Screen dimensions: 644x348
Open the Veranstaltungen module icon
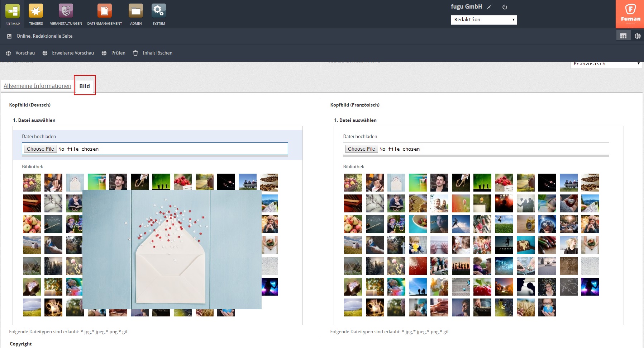pos(66,11)
